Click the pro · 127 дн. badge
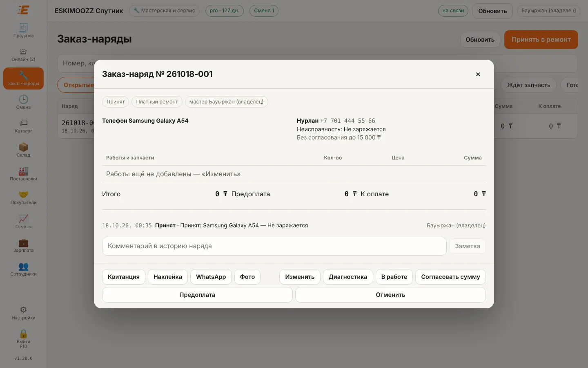This screenshot has width=588, height=368. tap(225, 11)
